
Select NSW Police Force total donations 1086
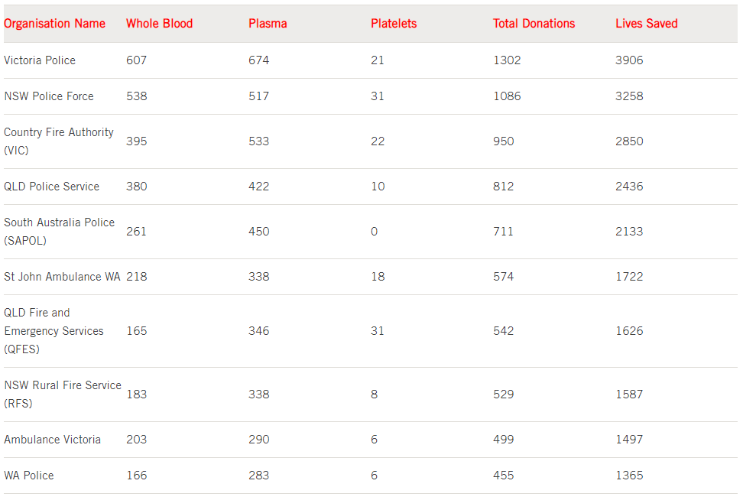tap(507, 96)
